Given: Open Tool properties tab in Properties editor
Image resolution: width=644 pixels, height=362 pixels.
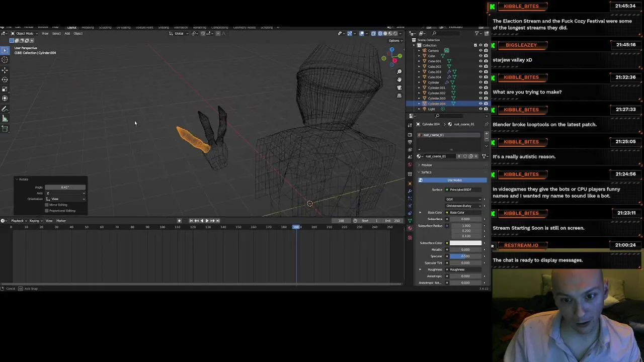Looking at the screenshot, I should [410, 124].
